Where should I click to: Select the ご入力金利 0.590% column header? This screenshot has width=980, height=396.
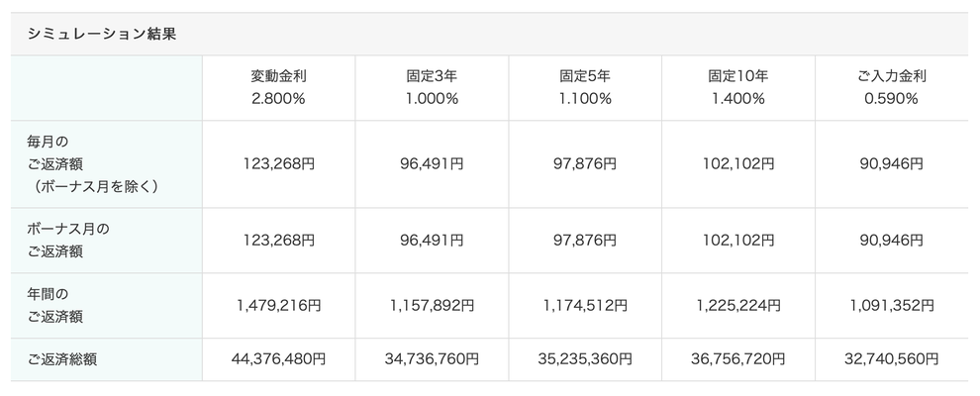892,87
